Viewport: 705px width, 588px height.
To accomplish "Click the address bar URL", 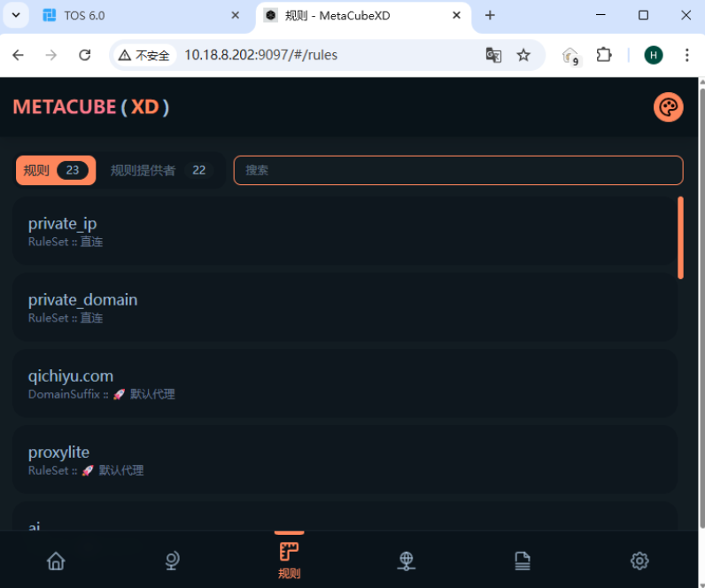I will tap(260, 55).
